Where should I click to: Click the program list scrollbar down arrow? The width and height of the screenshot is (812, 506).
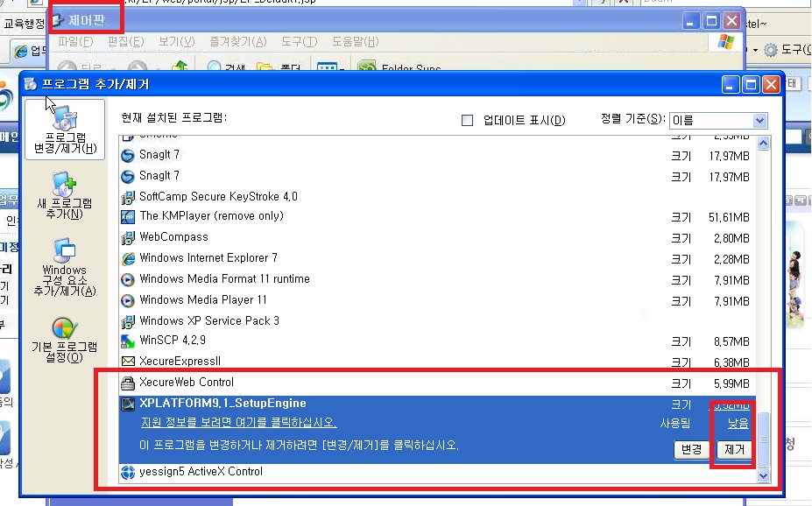[762, 474]
